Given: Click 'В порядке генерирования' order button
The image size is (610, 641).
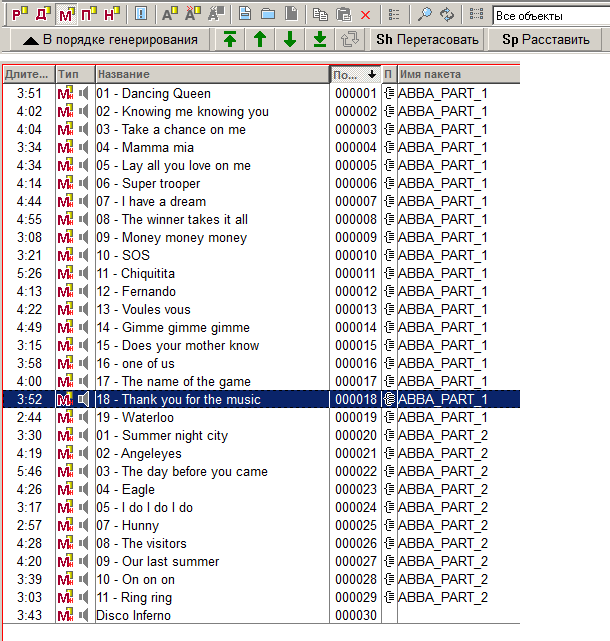Looking at the screenshot, I should pyautogui.click(x=110, y=40).
